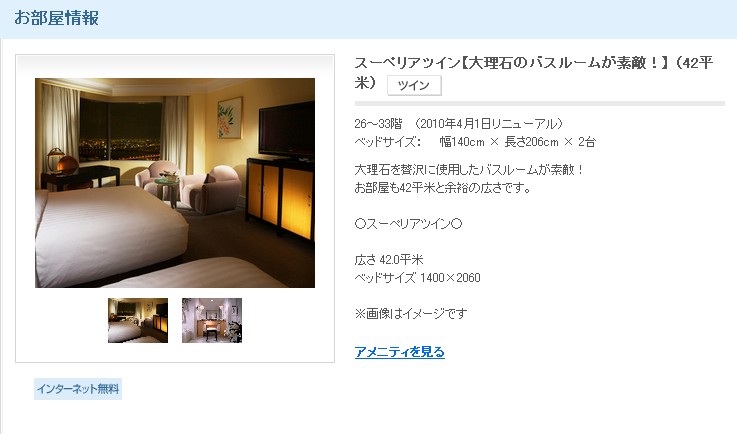The width and height of the screenshot is (737, 434).
Task: Click the 広さ 42.0平米 text
Action: [389, 260]
